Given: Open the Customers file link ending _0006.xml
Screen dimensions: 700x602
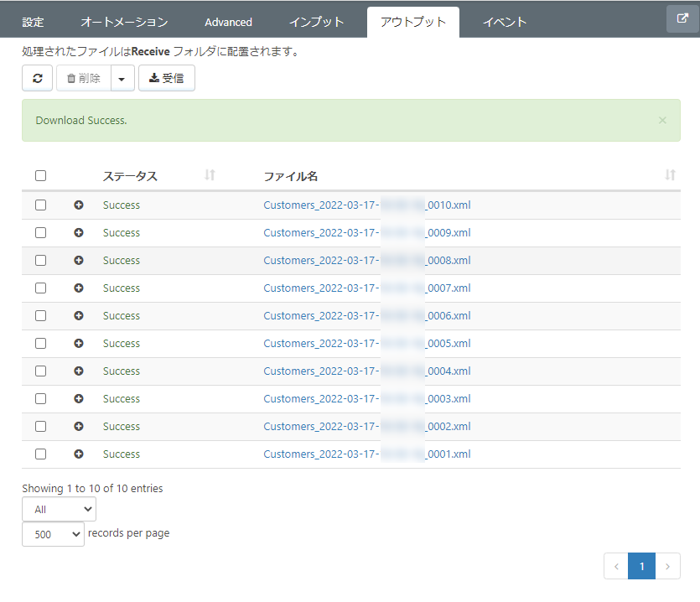Looking at the screenshot, I should point(367,316).
